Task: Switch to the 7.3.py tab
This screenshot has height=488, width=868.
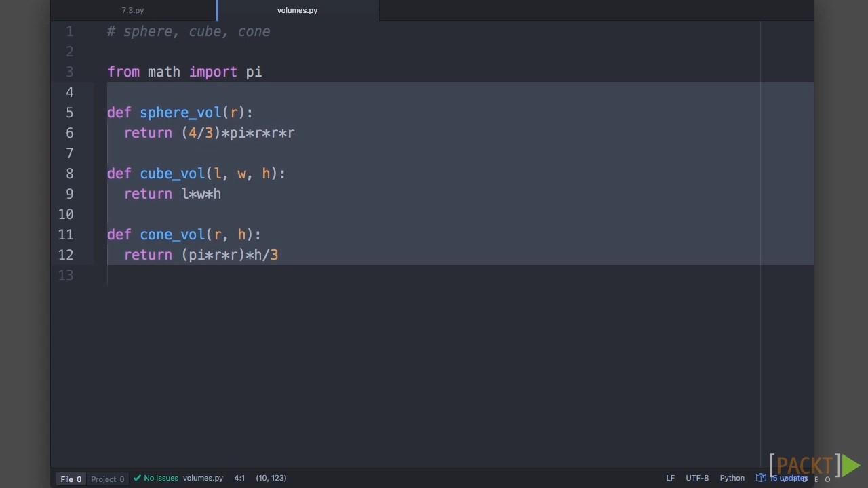Action: coord(133,10)
